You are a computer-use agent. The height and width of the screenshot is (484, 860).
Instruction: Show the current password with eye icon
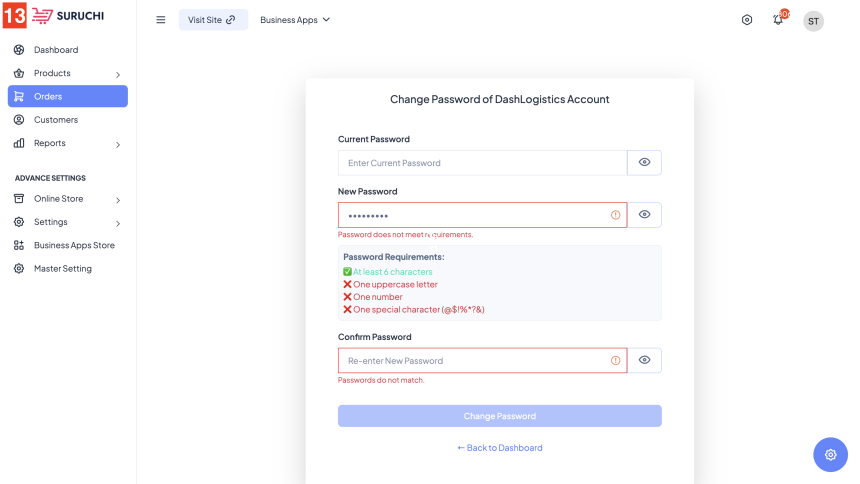644,163
